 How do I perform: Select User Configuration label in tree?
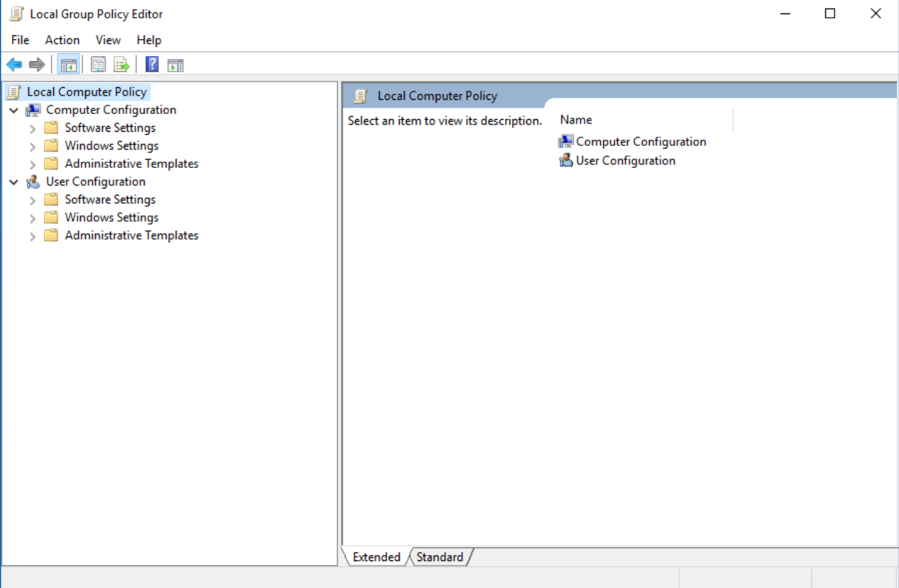click(96, 181)
